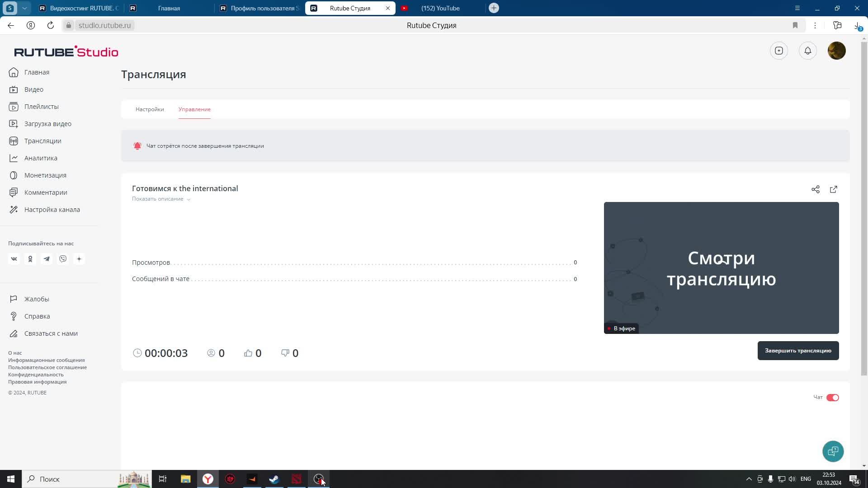868x488 pixels.
Task: Go back in browser
Action: 11,25
